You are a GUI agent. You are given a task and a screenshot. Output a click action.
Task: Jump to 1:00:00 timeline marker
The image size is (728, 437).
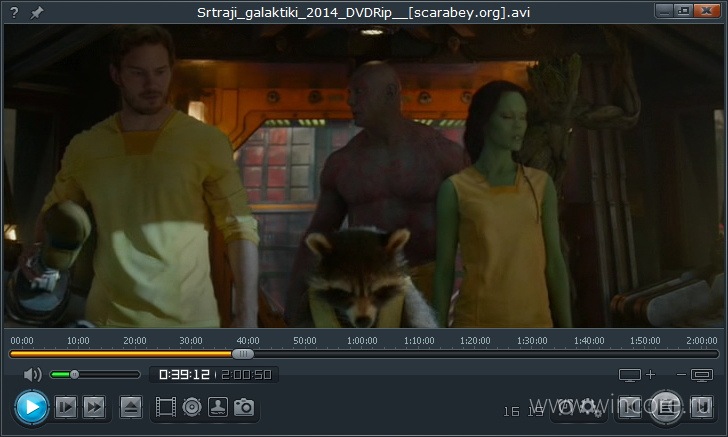click(x=362, y=341)
